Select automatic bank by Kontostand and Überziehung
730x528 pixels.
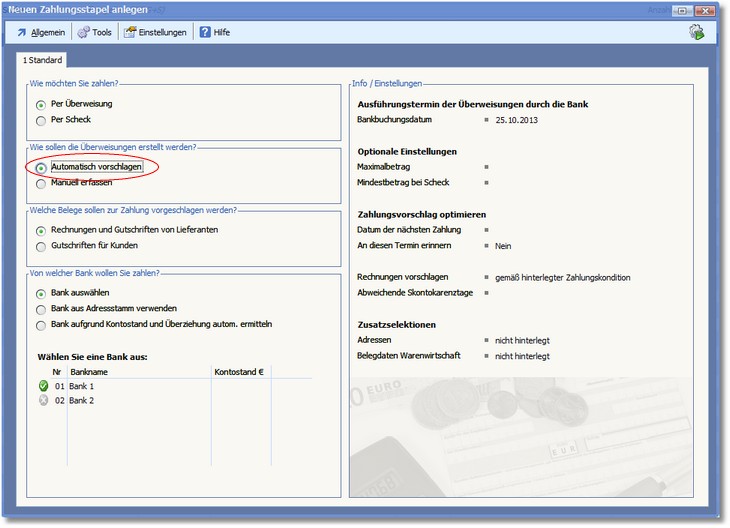41,324
